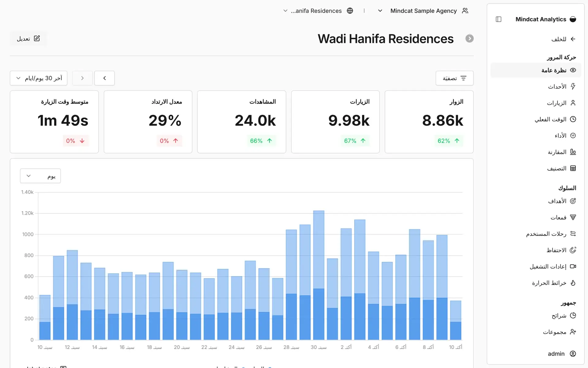Open مجموعات cohorts in sidebar

click(x=536, y=332)
